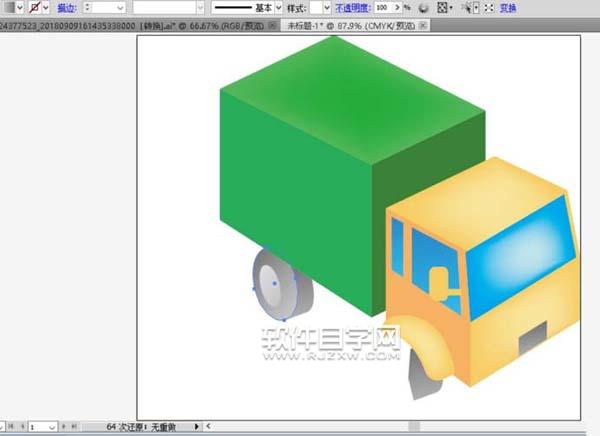Open the fill color swatch dropdown

[20, 7]
